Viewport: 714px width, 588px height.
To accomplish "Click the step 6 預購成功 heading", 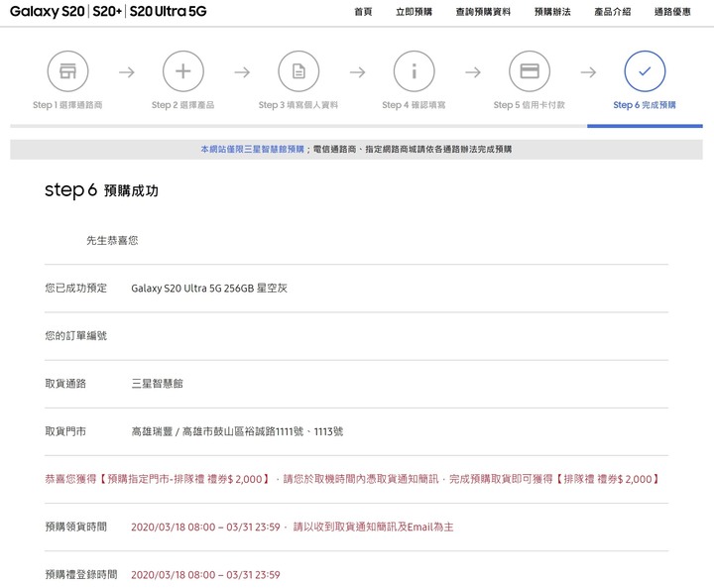I will click(101, 190).
